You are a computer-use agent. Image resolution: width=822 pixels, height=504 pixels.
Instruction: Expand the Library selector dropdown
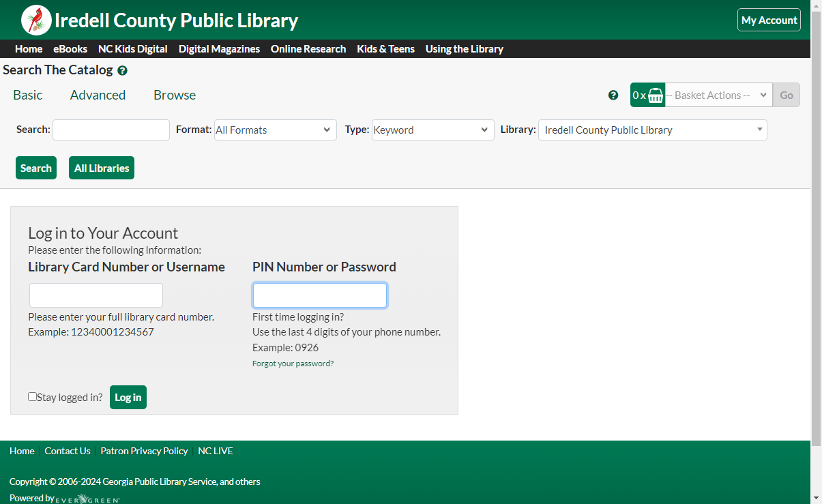653,130
